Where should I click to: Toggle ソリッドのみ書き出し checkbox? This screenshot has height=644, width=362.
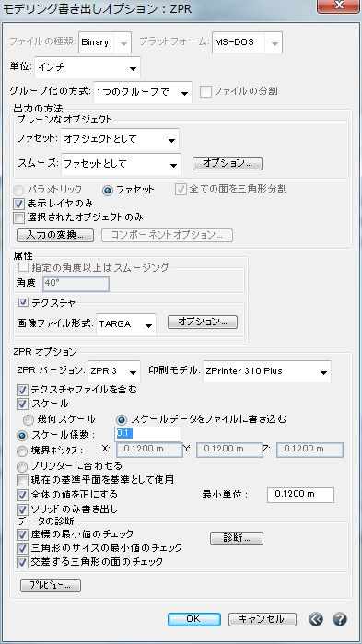[22, 509]
